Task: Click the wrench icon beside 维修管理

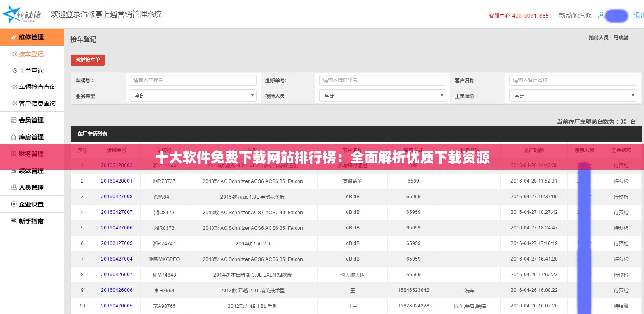Action: [x=14, y=37]
